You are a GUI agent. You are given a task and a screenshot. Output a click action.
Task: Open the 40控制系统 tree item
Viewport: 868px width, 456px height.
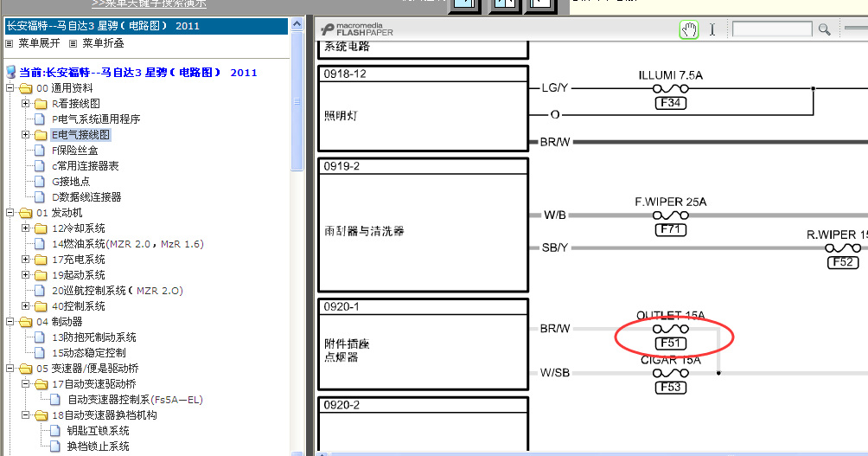(x=79, y=305)
